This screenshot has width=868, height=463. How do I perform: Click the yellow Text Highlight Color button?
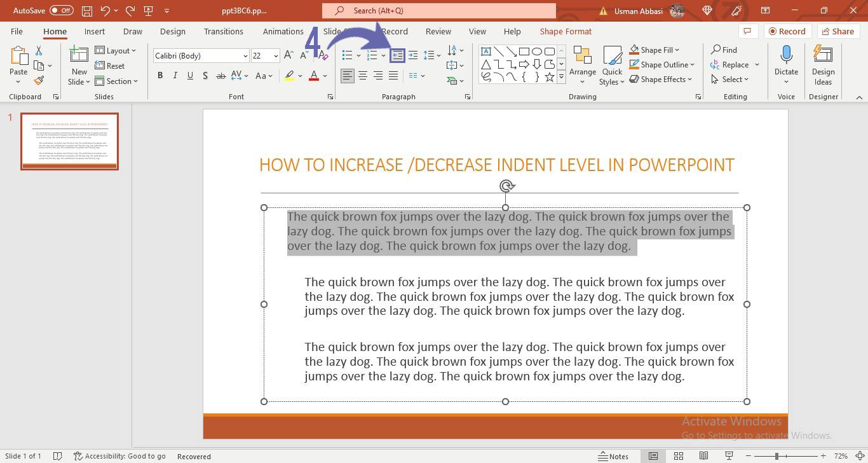click(289, 76)
